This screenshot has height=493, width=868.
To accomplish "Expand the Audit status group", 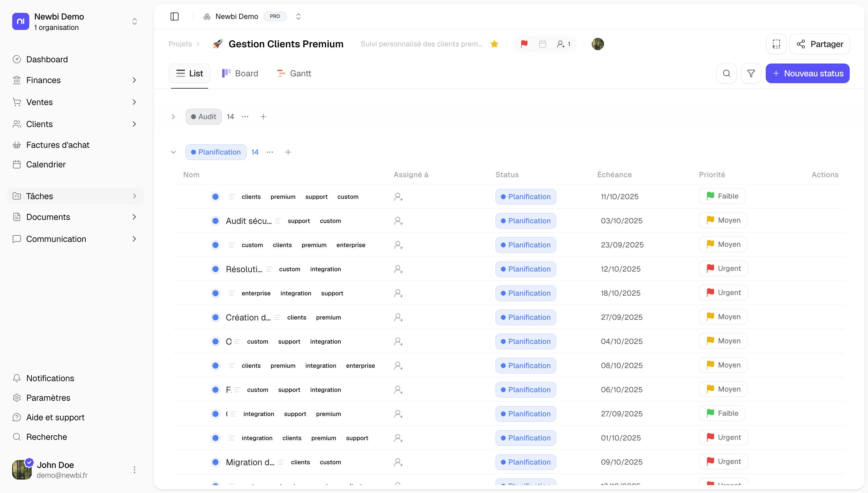I will (x=173, y=117).
